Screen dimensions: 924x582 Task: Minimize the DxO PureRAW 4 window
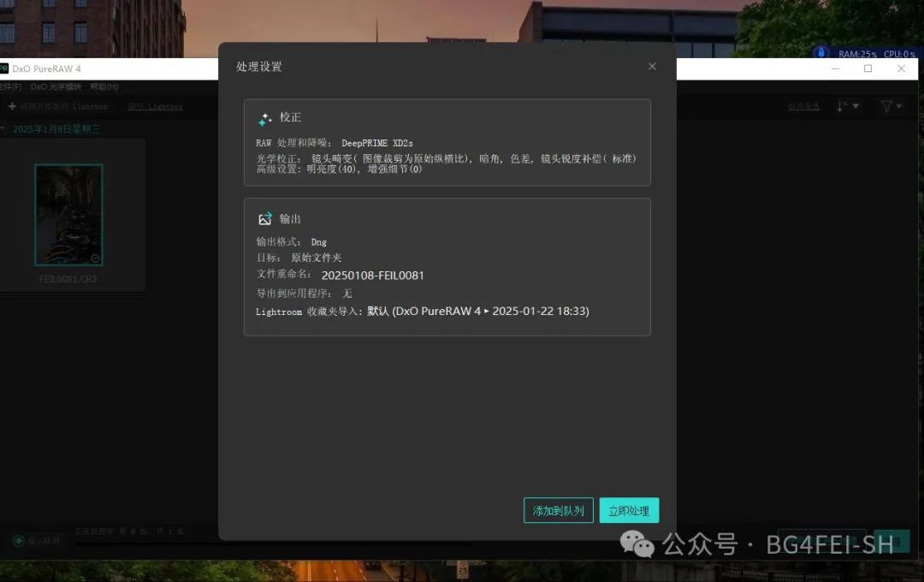[x=835, y=68]
